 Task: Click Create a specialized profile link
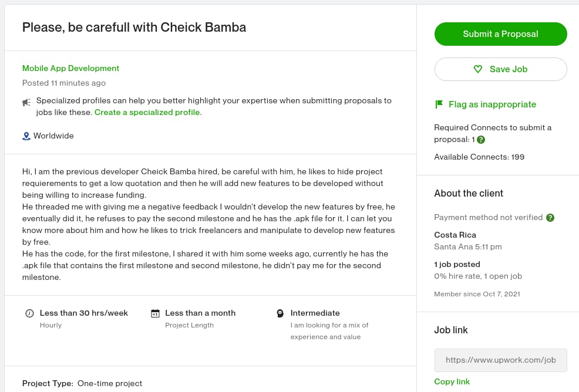[147, 112]
